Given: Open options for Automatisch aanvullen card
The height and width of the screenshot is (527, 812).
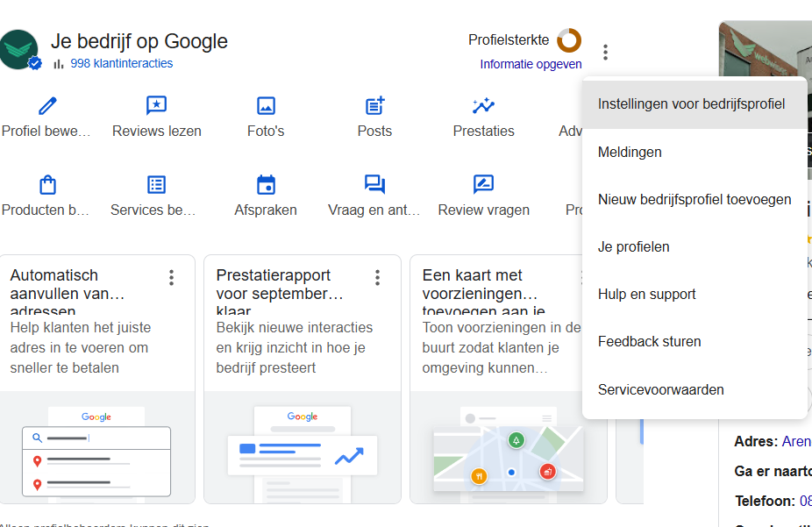Looking at the screenshot, I should pos(172,278).
